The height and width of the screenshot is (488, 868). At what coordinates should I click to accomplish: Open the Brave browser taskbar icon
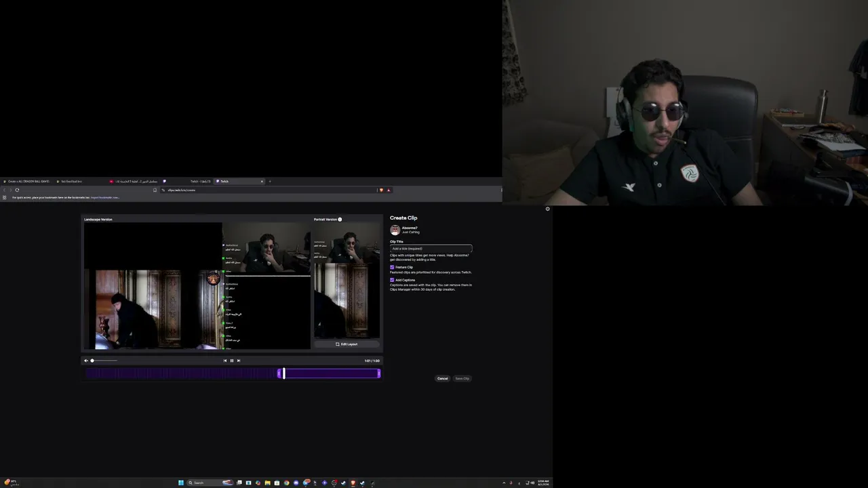[x=353, y=483]
